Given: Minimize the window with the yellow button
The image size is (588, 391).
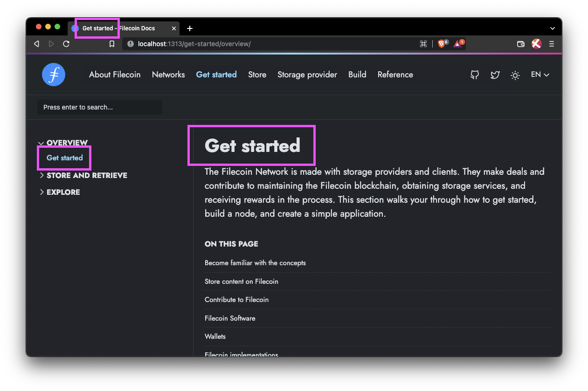Looking at the screenshot, I should [48, 27].
